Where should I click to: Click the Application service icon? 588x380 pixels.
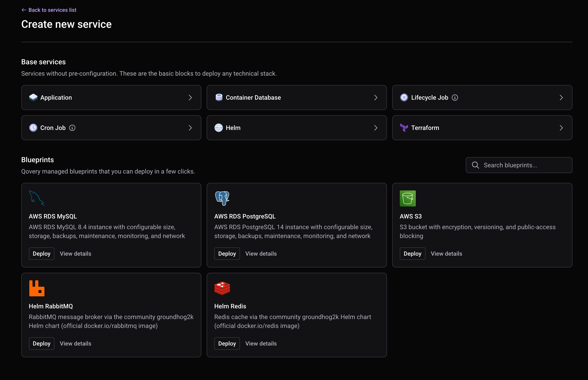pyautogui.click(x=33, y=97)
